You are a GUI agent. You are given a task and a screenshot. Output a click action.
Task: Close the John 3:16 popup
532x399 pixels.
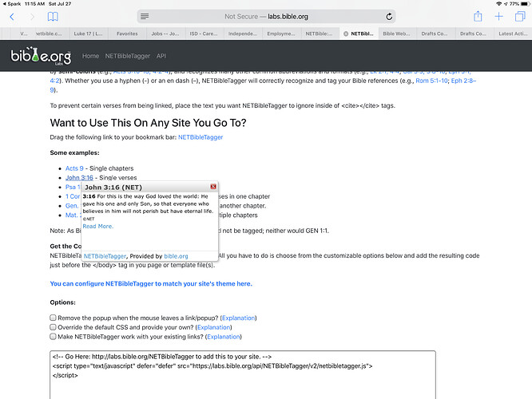[x=213, y=187]
